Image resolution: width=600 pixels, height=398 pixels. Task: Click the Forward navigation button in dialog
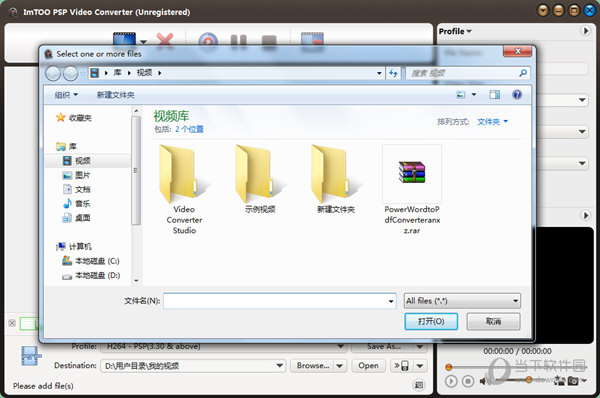pos(71,73)
